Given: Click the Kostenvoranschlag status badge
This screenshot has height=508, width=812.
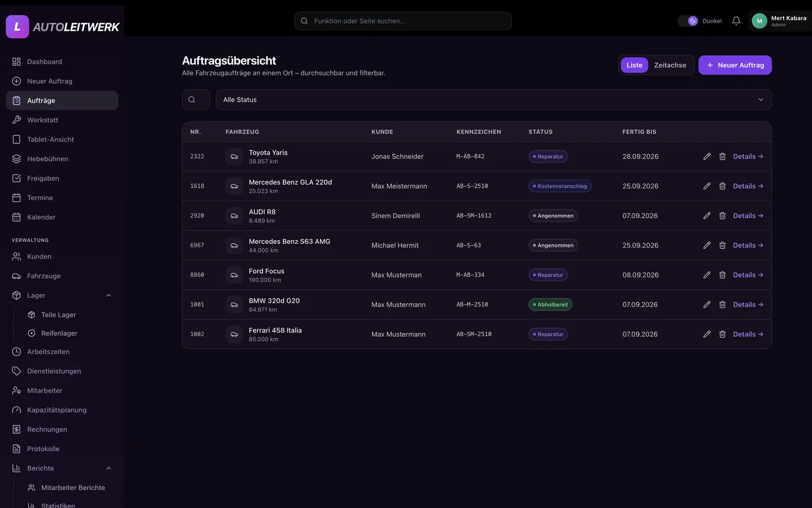Looking at the screenshot, I should tap(560, 186).
